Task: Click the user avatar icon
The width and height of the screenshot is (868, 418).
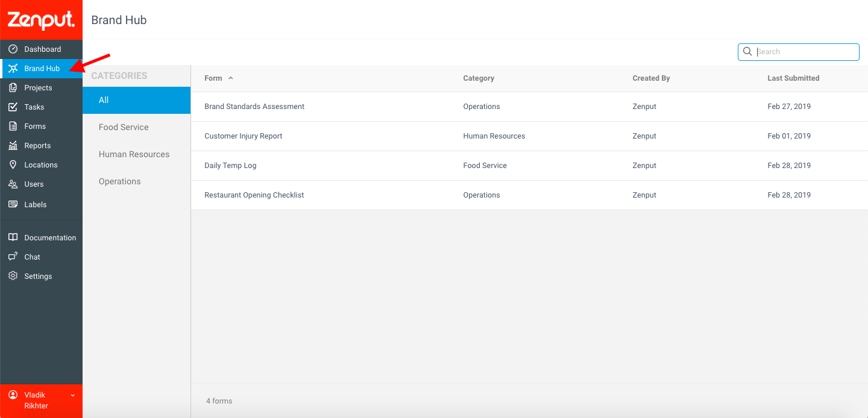Action: [x=13, y=395]
